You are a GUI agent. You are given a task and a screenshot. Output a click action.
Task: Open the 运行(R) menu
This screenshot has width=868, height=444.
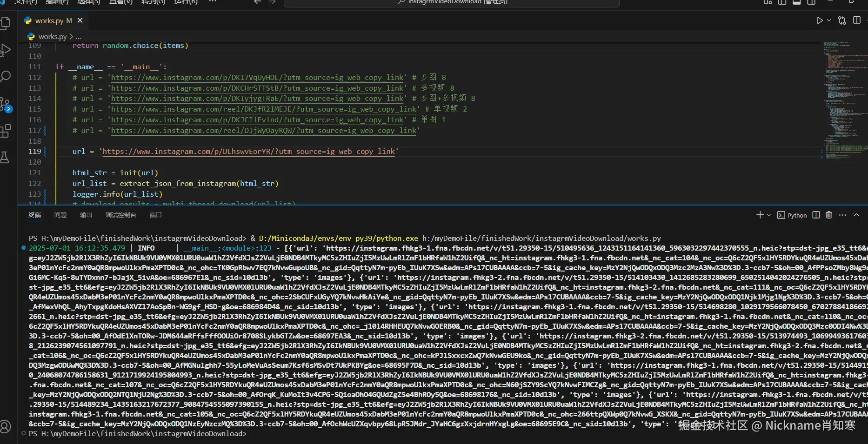pyautogui.click(x=186, y=2)
